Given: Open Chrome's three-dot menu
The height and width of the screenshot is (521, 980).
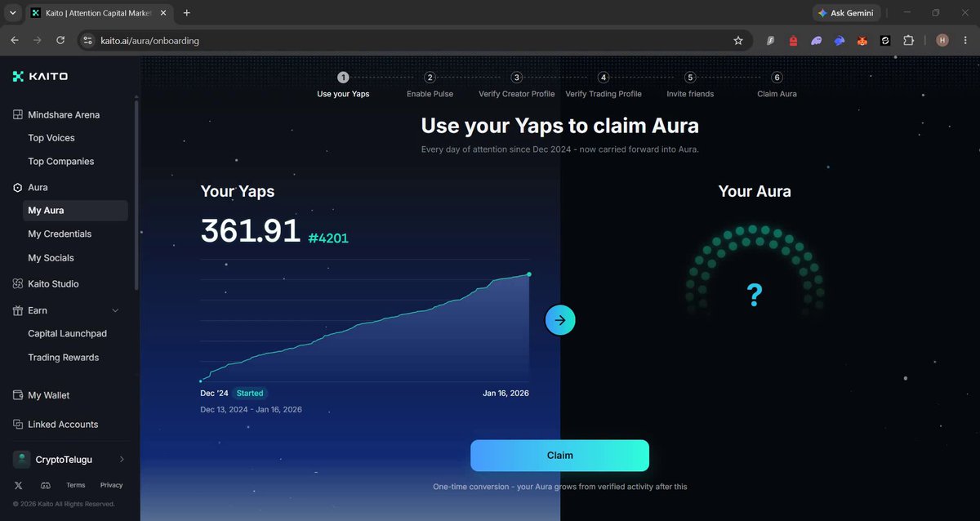Looking at the screenshot, I should click(x=966, y=40).
